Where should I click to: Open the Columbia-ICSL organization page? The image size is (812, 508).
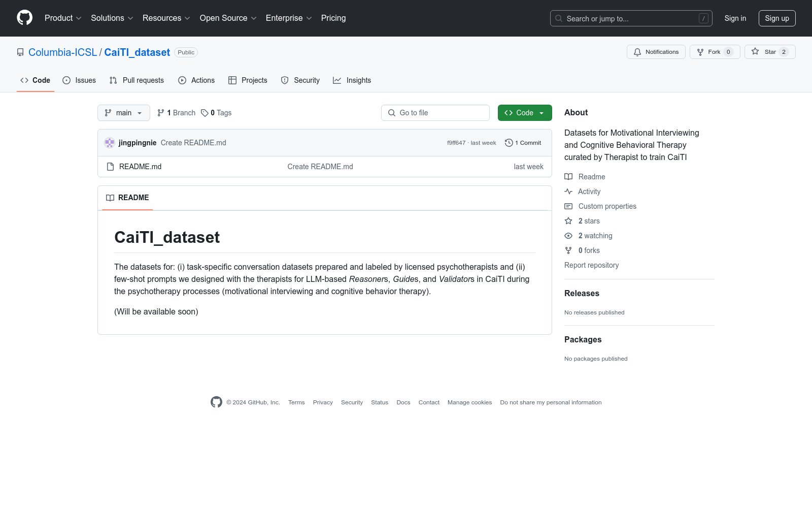pyautogui.click(x=62, y=52)
